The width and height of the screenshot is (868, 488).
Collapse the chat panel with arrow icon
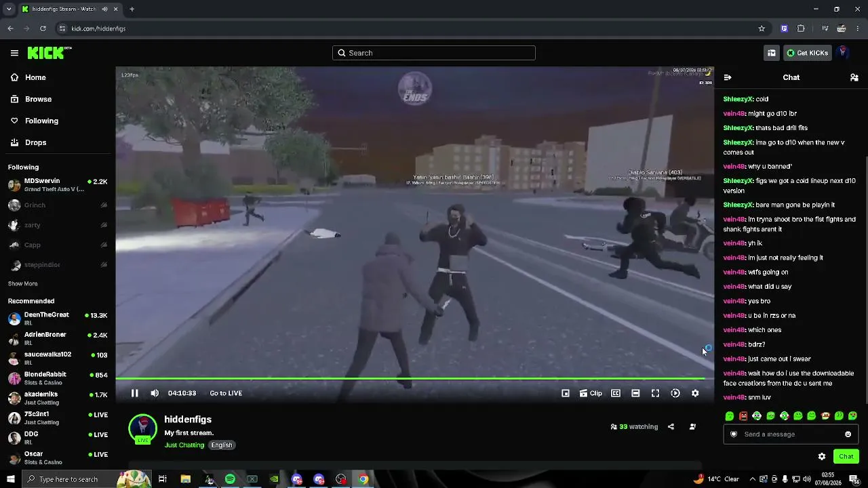pos(728,77)
